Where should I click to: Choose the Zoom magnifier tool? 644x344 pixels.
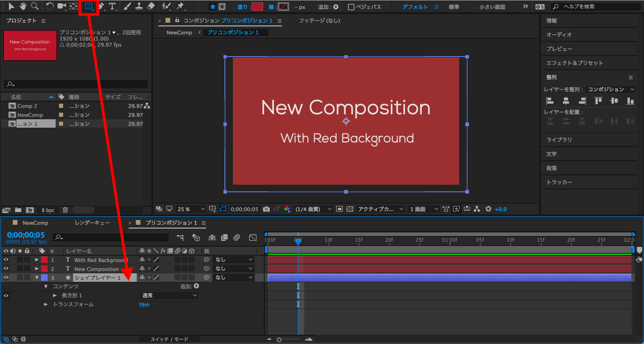click(x=35, y=7)
